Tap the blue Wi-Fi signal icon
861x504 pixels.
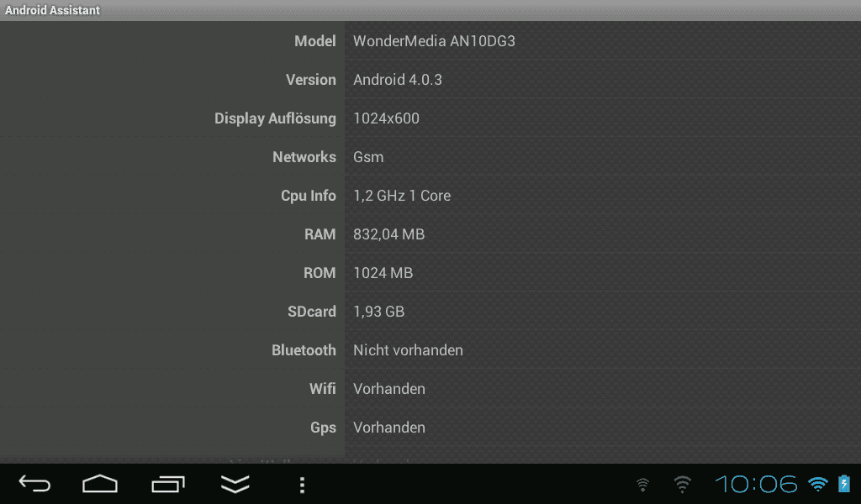[x=817, y=484]
